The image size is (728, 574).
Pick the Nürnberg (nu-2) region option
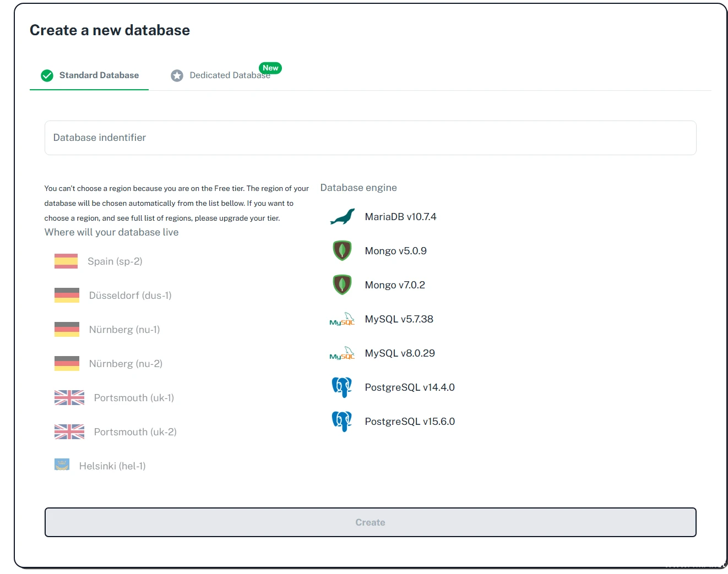[x=126, y=364]
